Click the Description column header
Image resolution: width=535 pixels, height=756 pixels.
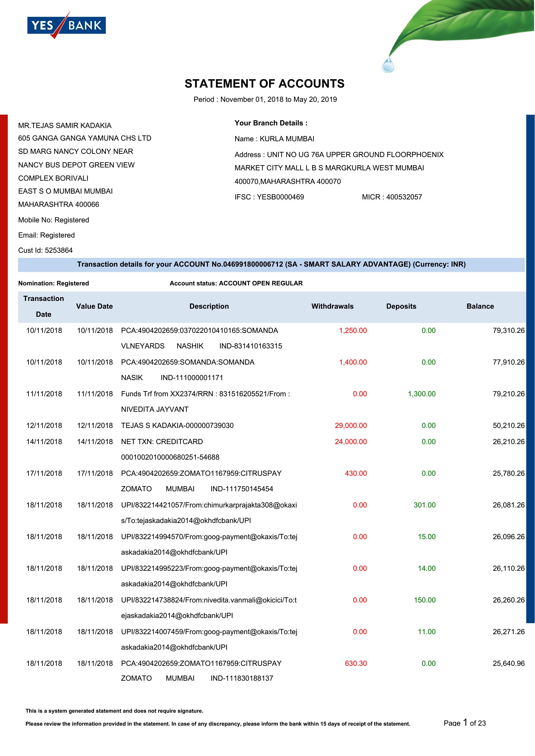(209, 306)
